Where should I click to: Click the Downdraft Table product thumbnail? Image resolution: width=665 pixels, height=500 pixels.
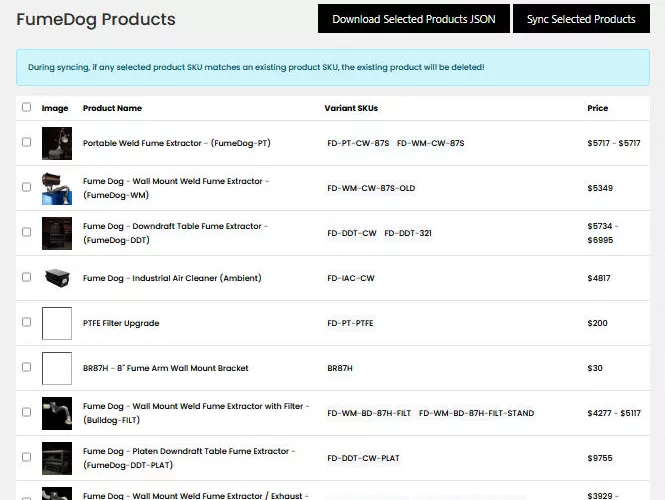click(x=57, y=233)
